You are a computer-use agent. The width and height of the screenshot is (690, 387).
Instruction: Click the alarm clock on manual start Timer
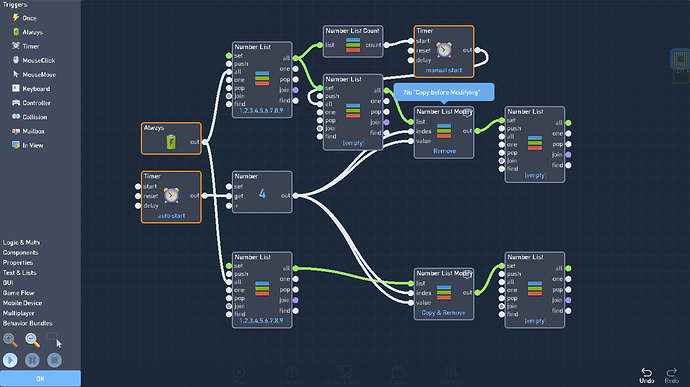pyautogui.click(x=444, y=50)
